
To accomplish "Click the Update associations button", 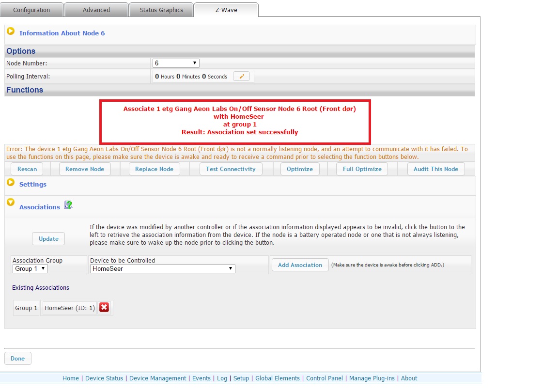I will [x=48, y=238].
